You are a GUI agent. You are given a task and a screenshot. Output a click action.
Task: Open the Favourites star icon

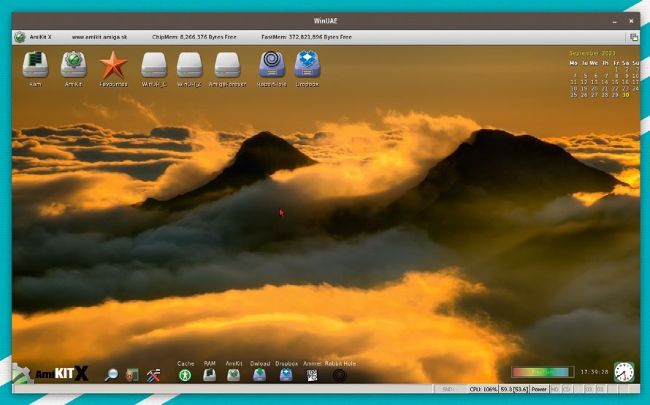[113, 66]
